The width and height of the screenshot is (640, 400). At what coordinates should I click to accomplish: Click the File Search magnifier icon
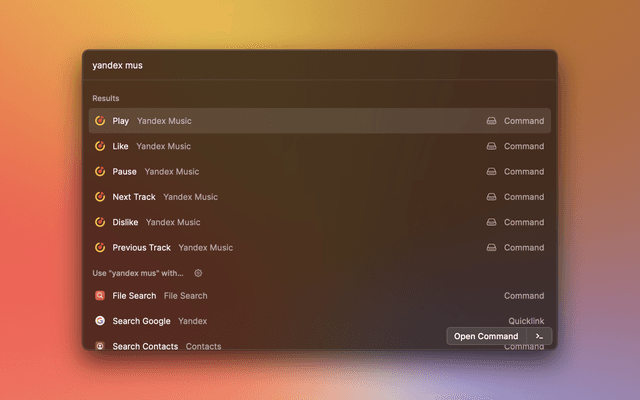pos(100,296)
